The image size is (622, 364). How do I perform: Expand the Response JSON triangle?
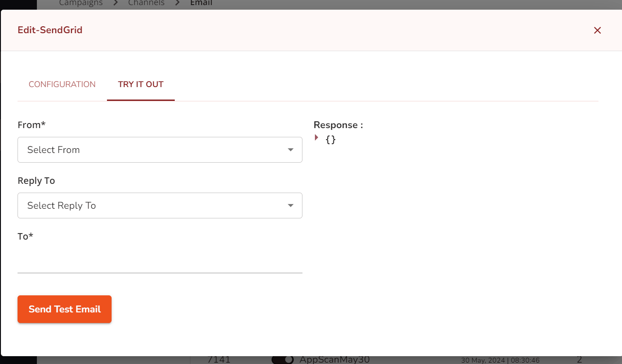click(x=316, y=137)
